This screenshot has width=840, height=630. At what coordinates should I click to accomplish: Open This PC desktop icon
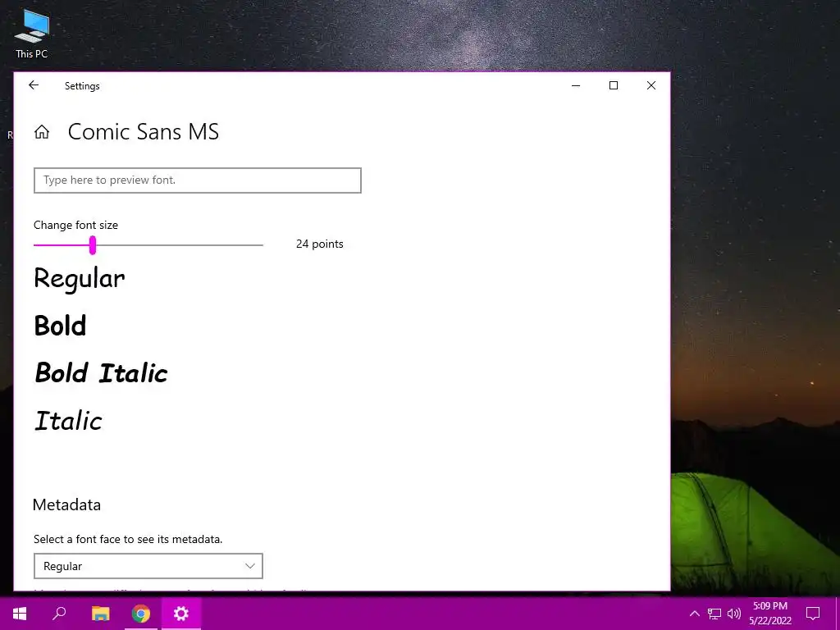click(32, 34)
